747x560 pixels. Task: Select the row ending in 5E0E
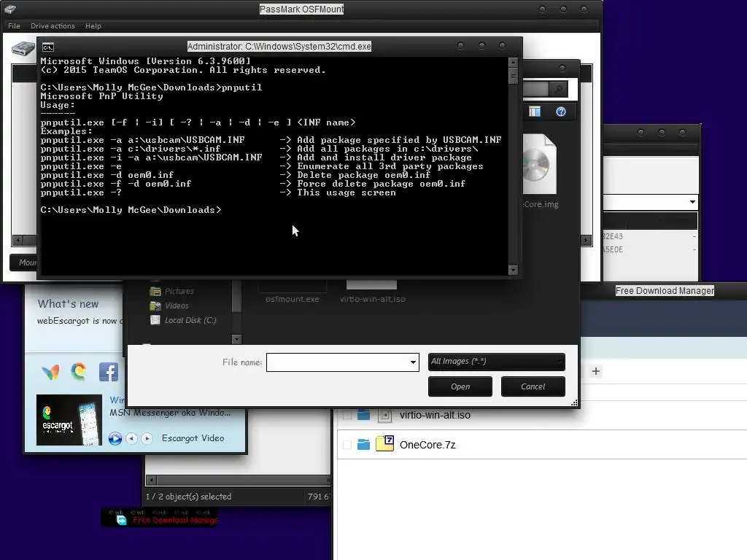(650, 249)
